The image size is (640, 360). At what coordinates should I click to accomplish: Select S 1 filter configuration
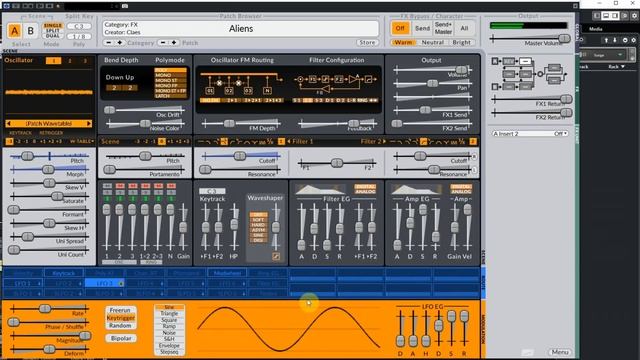297,100
